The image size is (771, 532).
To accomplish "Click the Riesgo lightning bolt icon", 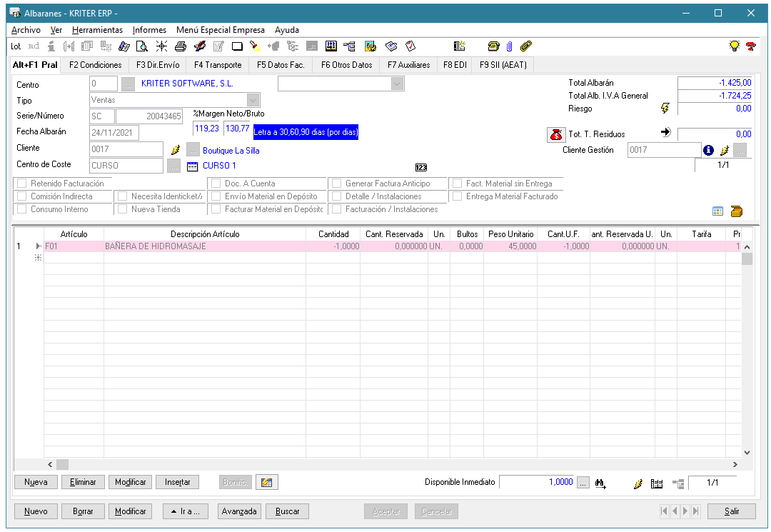I will 665,108.
